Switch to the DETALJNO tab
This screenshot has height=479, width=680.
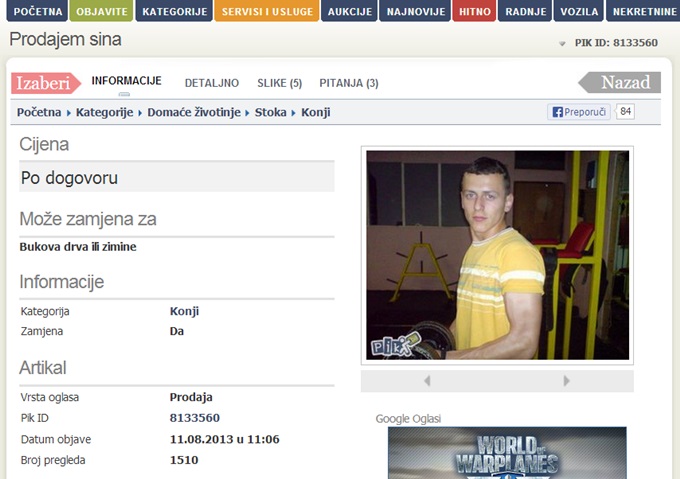pos(212,83)
